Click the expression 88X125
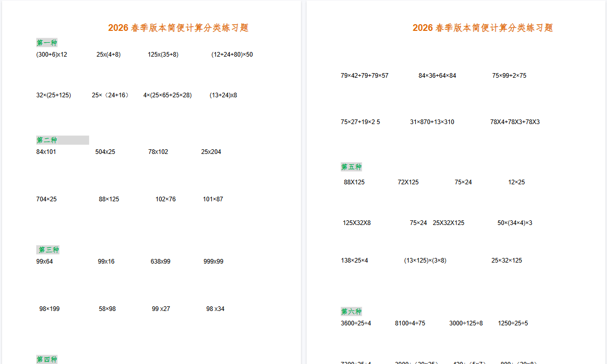The width and height of the screenshot is (607, 364). pos(353,182)
